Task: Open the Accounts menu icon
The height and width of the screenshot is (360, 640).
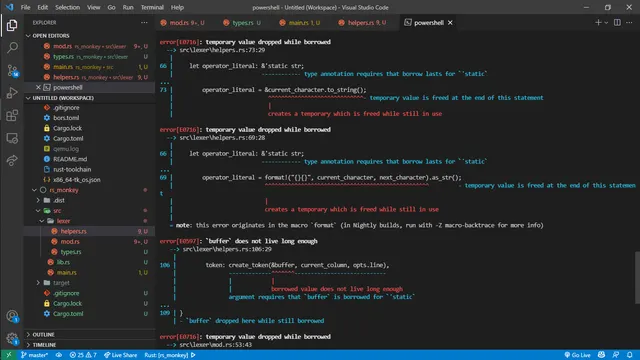Action: [12, 316]
